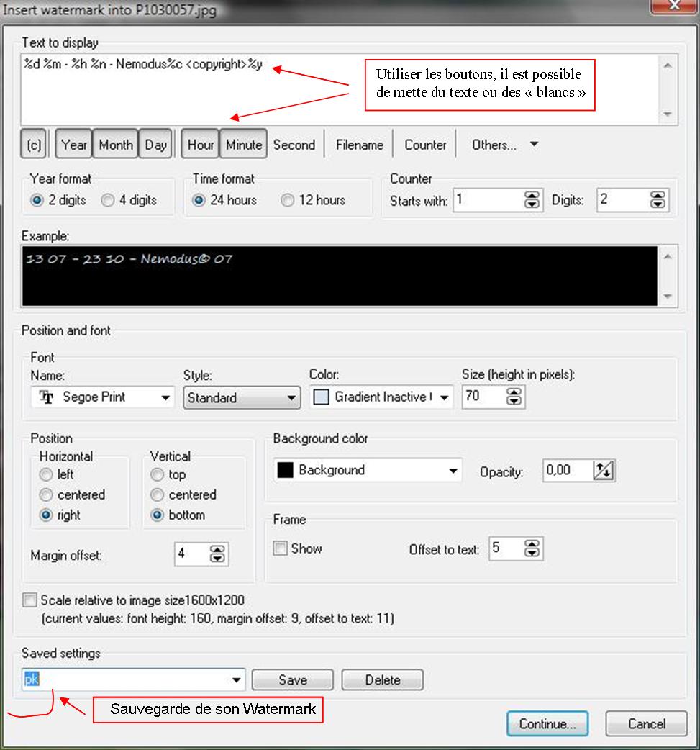Adjust the Frame 'Offset to text' spinner
The height and width of the screenshot is (750, 700).
(x=532, y=549)
